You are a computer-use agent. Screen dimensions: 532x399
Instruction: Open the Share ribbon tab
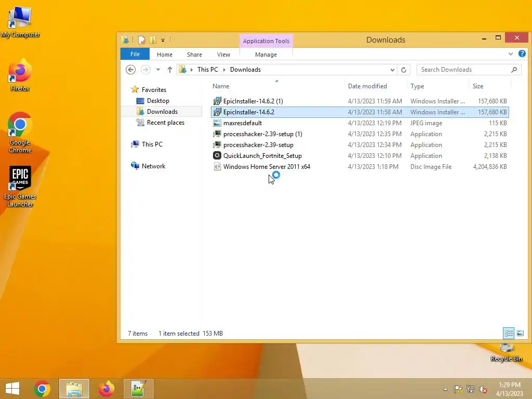194,54
